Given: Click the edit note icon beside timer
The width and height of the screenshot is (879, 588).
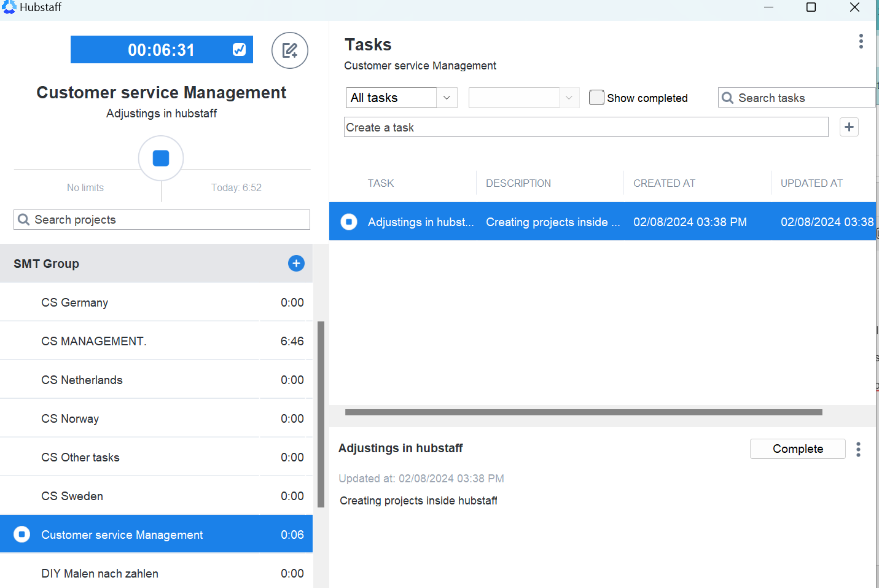Looking at the screenshot, I should [x=289, y=50].
